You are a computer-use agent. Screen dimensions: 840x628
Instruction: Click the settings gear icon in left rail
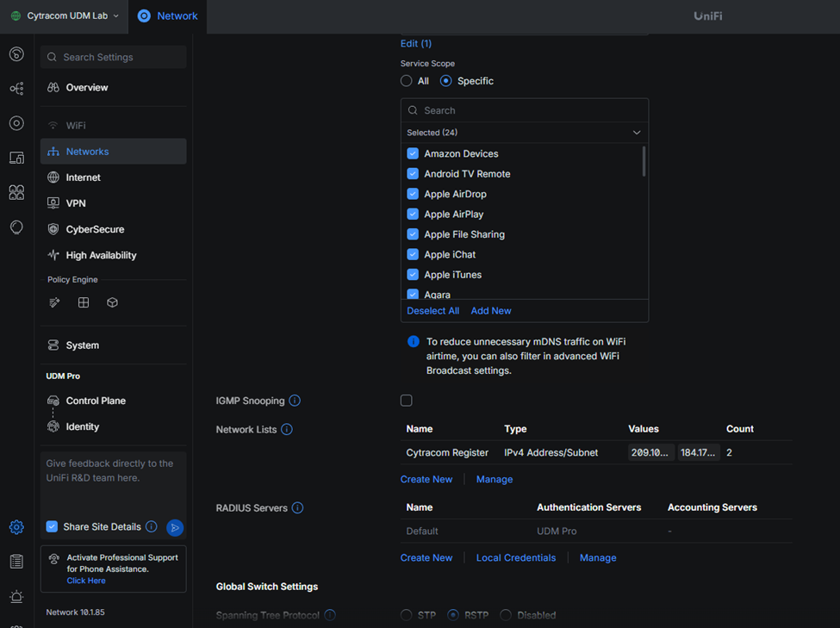[x=16, y=527]
